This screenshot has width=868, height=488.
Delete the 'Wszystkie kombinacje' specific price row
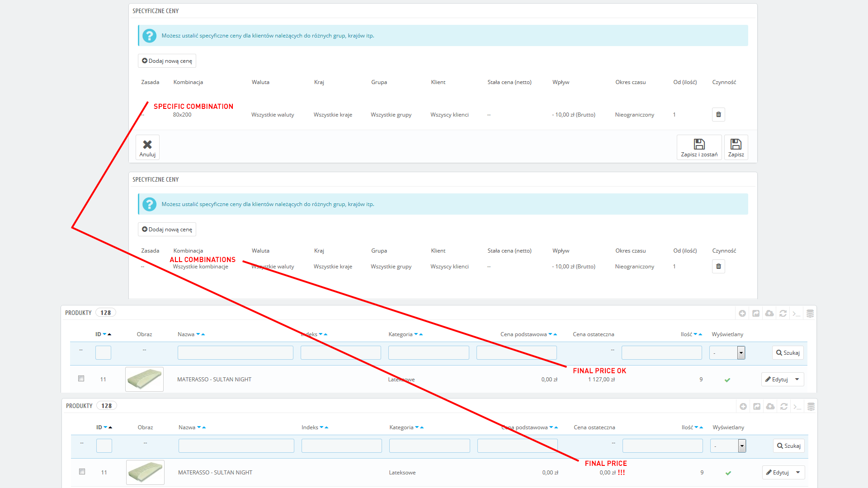click(718, 267)
